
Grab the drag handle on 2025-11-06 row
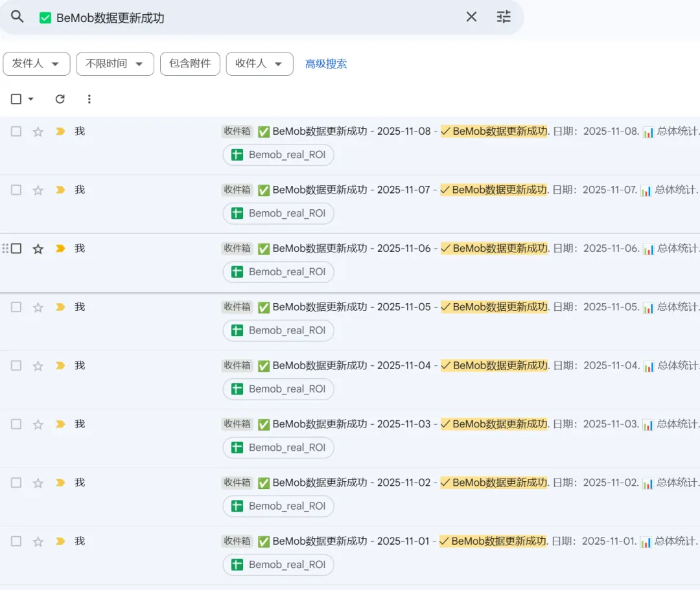(5, 249)
